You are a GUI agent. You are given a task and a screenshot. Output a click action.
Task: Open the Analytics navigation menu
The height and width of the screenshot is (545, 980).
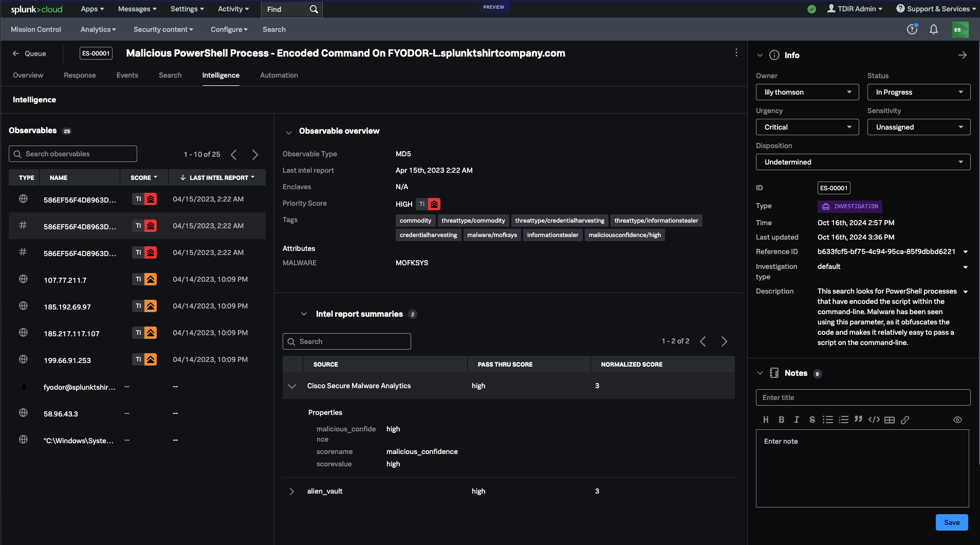(98, 29)
